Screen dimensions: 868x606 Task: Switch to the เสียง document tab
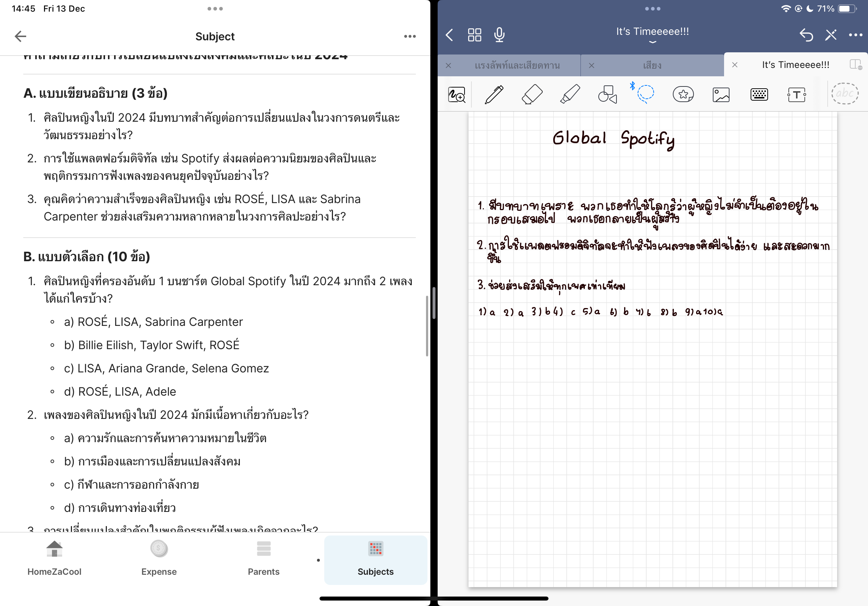(652, 65)
